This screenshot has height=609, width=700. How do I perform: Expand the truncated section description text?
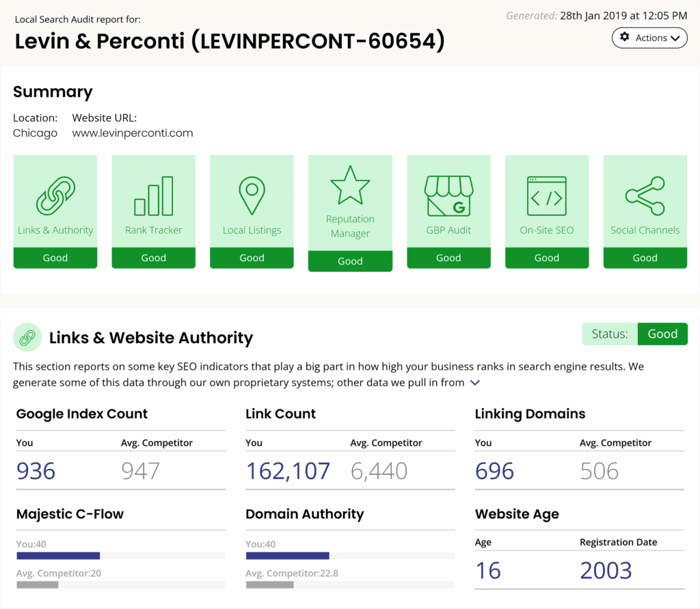[474, 383]
